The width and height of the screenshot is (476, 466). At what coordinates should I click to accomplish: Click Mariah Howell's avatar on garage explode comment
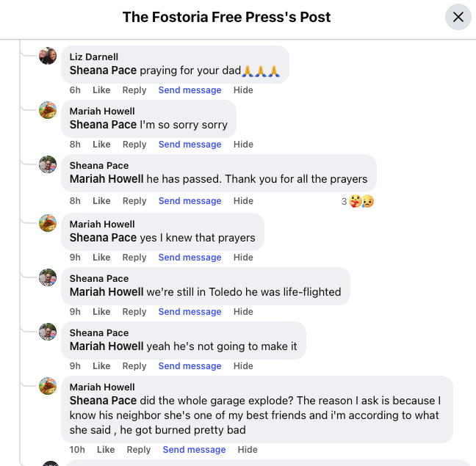[x=48, y=386]
